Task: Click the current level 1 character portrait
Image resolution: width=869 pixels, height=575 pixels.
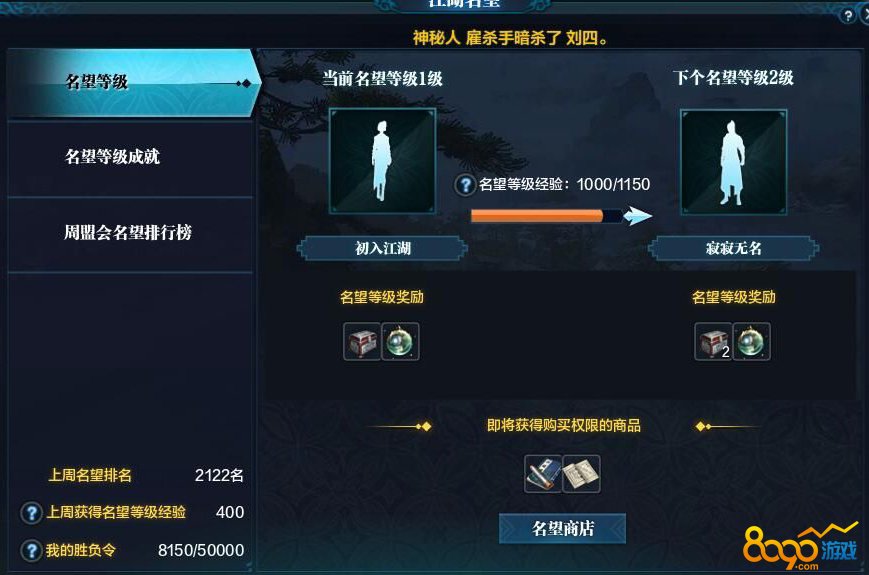Action: pyautogui.click(x=382, y=161)
